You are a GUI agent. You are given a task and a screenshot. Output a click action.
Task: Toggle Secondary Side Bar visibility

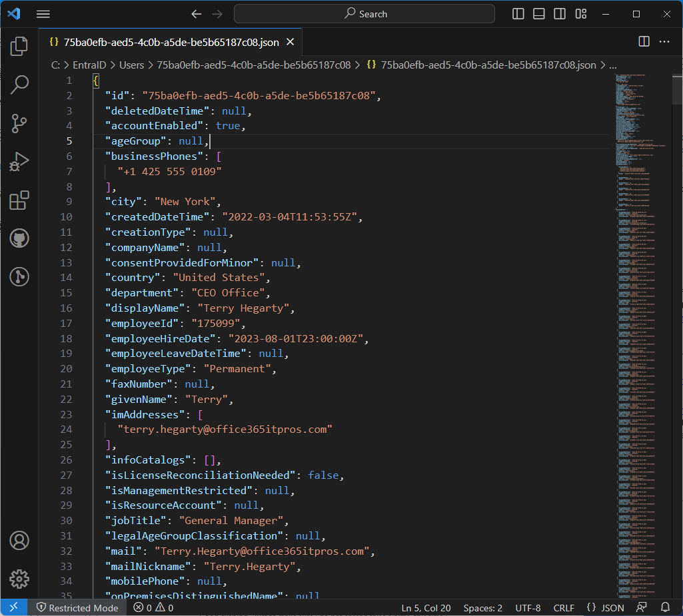(560, 14)
